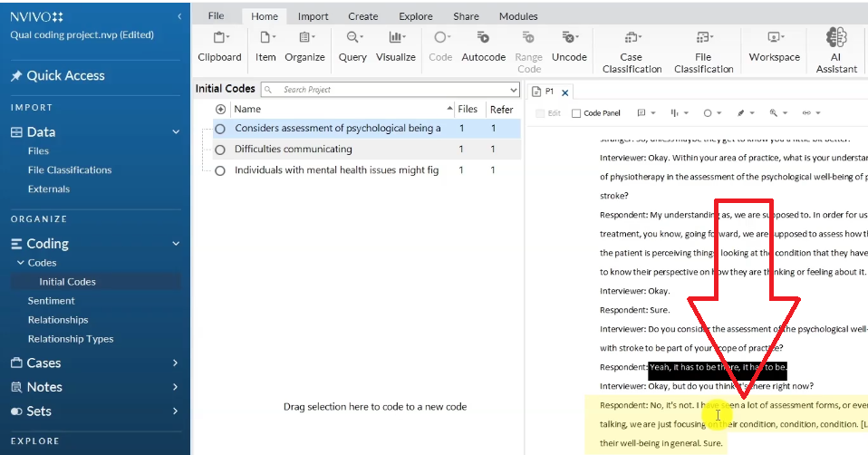Click the highlight pen tool in document toolbar
The width and height of the screenshot is (868, 455).
[741, 113]
